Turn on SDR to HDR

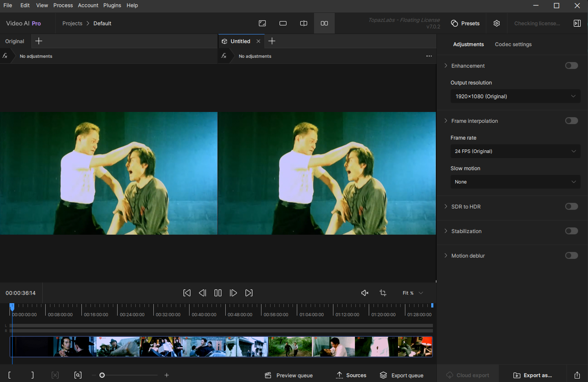pos(572,206)
